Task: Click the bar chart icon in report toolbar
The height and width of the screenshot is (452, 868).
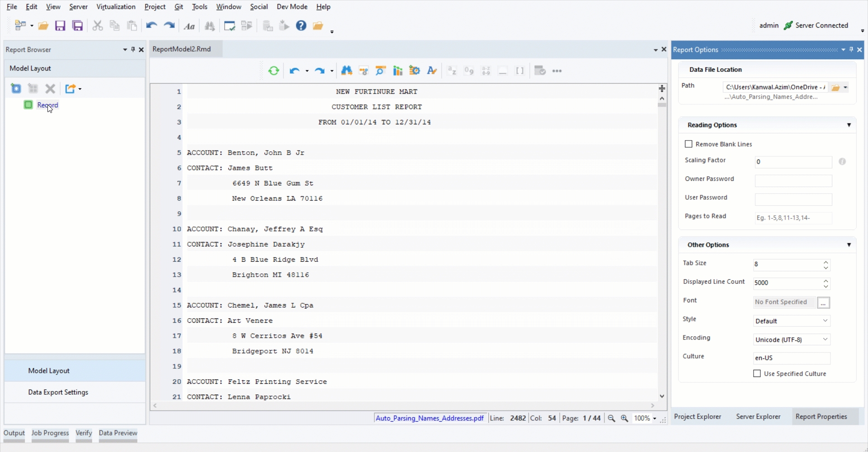Action: coord(398,71)
